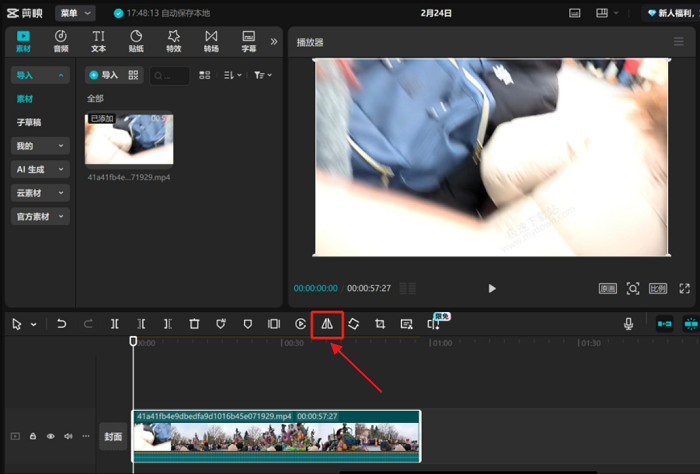Click the timeline playhead marker
Image resolution: width=700 pixels, height=474 pixels.
[x=133, y=342]
